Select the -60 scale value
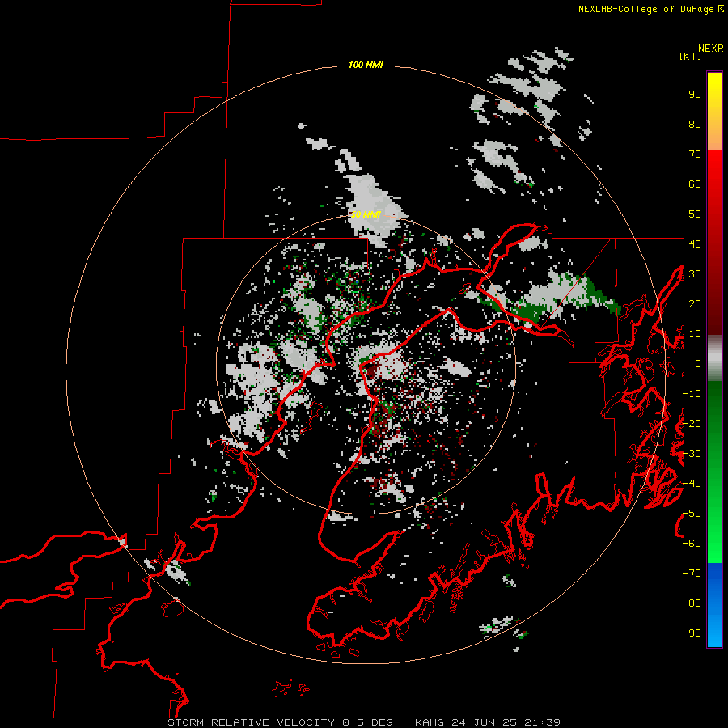The image size is (728, 728). click(692, 544)
